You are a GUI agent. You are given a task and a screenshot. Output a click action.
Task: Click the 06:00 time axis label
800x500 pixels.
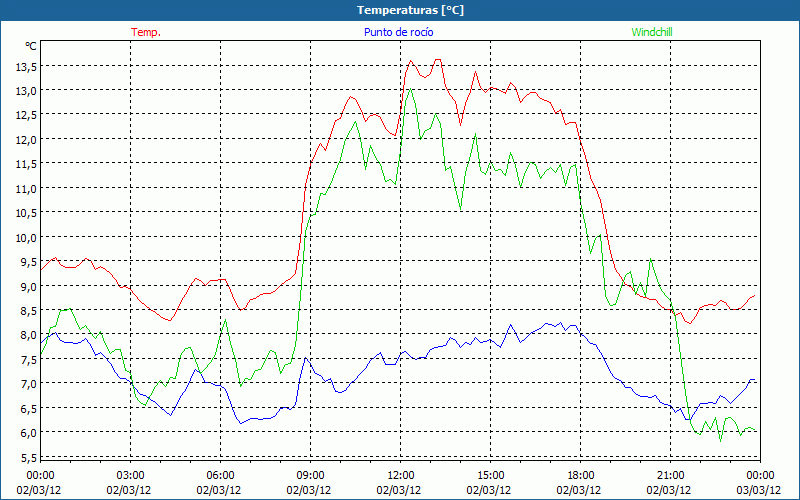tap(220, 476)
